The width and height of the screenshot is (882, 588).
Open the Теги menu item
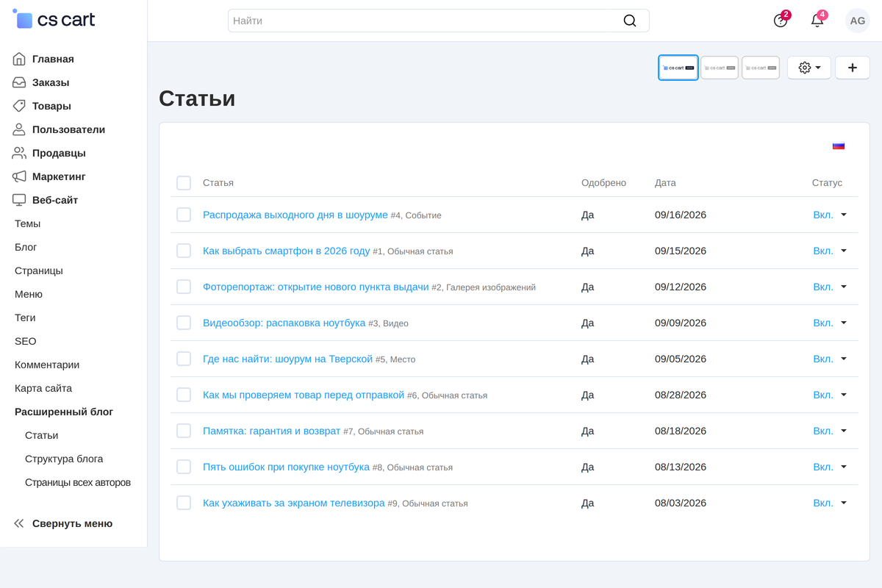(25, 318)
